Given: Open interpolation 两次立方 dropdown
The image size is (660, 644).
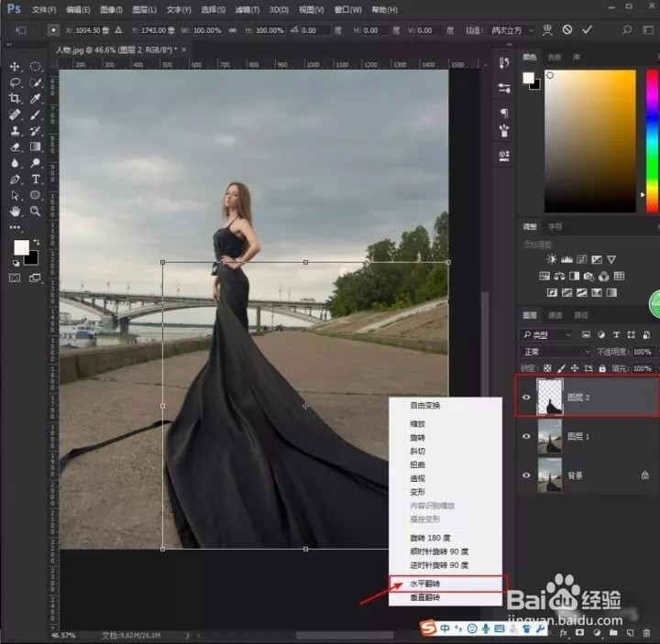Looking at the screenshot, I should pyautogui.click(x=511, y=30).
